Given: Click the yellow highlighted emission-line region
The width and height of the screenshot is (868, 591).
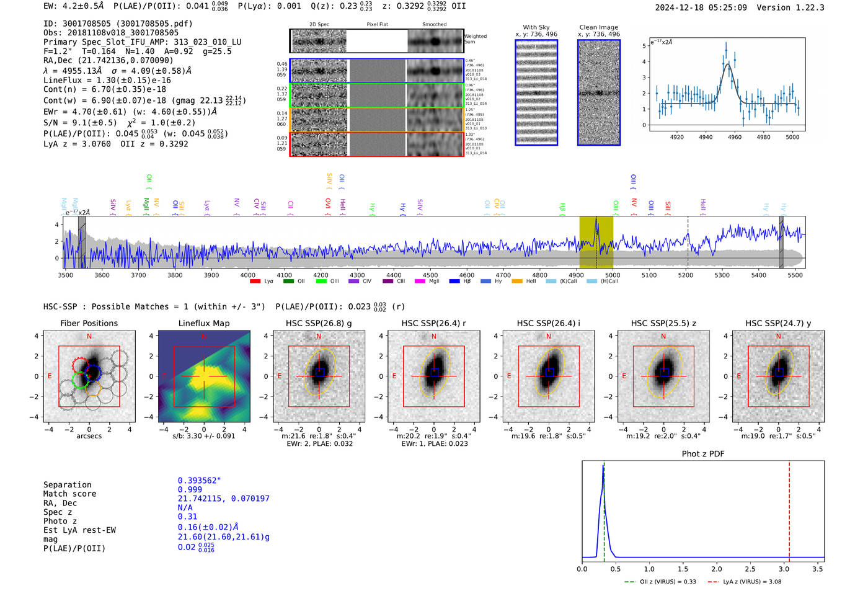Looking at the screenshot, I should coord(596,242).
